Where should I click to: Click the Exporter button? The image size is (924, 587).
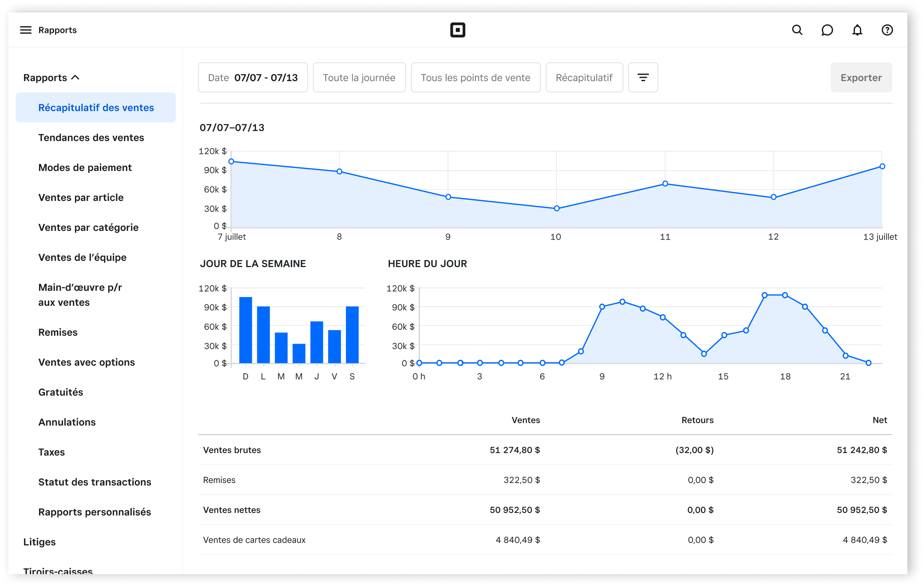pyautogui.click(x=861, y=77)
